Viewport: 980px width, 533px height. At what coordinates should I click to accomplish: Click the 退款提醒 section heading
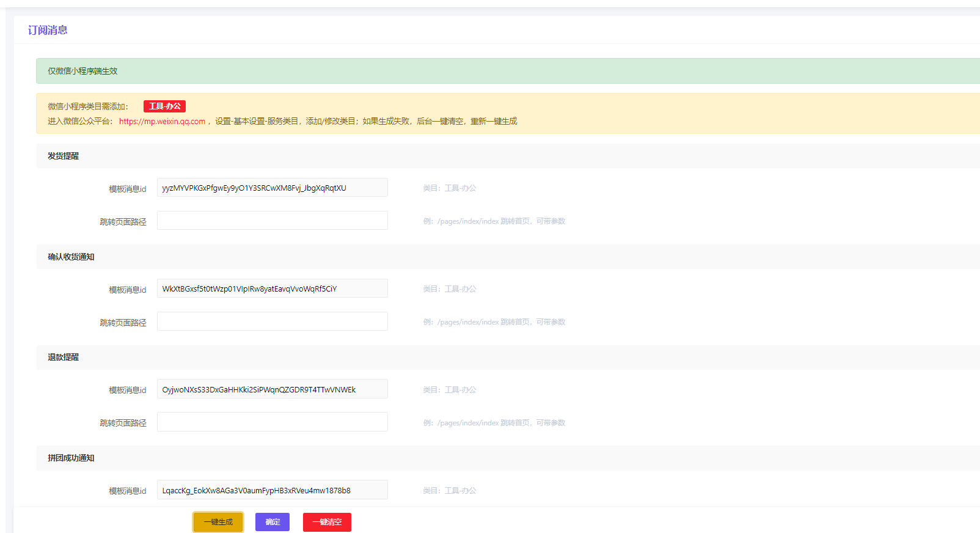coord(64,357)
